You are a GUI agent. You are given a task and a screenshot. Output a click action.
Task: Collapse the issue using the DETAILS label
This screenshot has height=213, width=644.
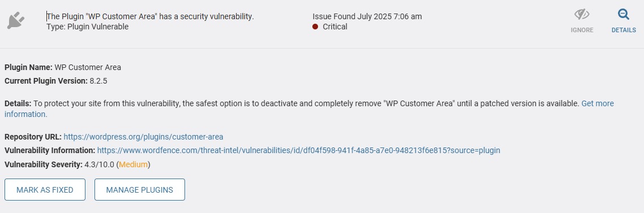tap(624, 30)
